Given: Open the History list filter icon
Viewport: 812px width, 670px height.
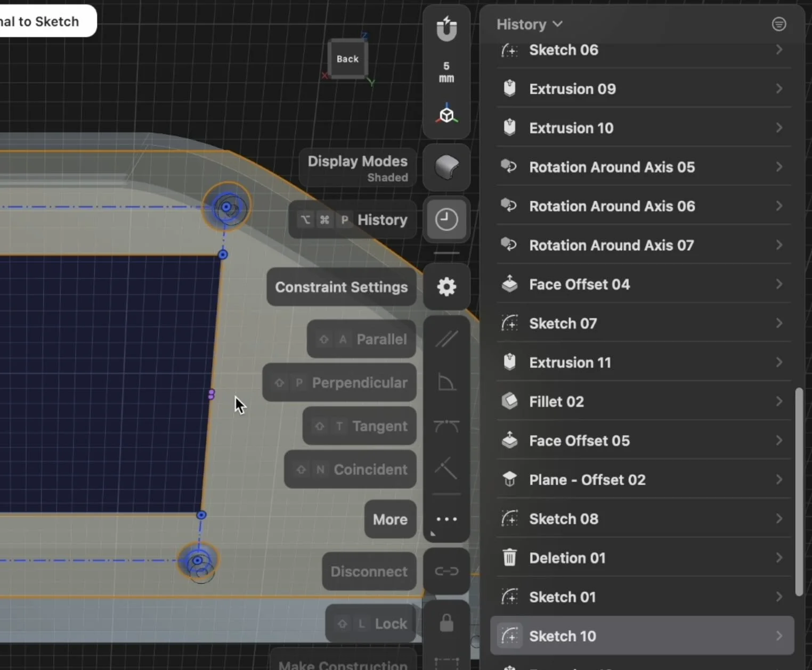Looking at the screenshot, I should click(x=779, y=24).
